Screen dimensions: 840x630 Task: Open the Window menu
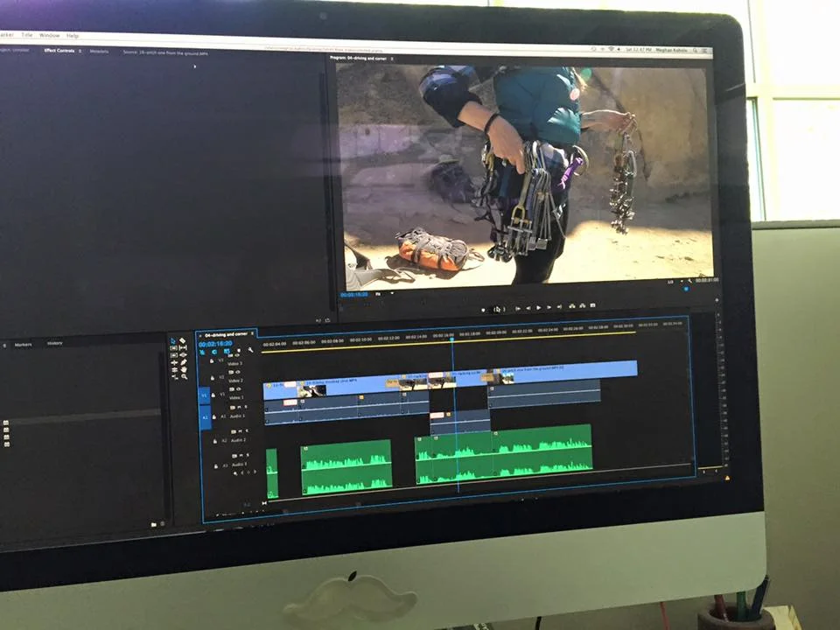[x=49, y=35]
